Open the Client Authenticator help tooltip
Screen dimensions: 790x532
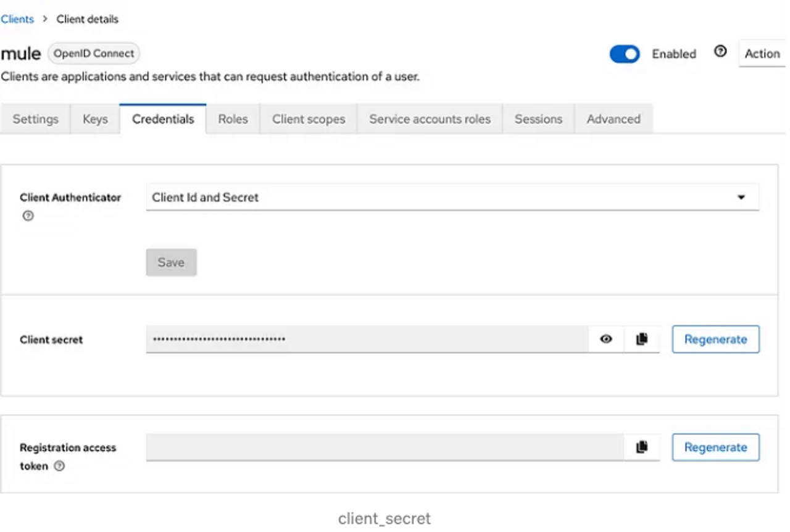pos(27,215)
